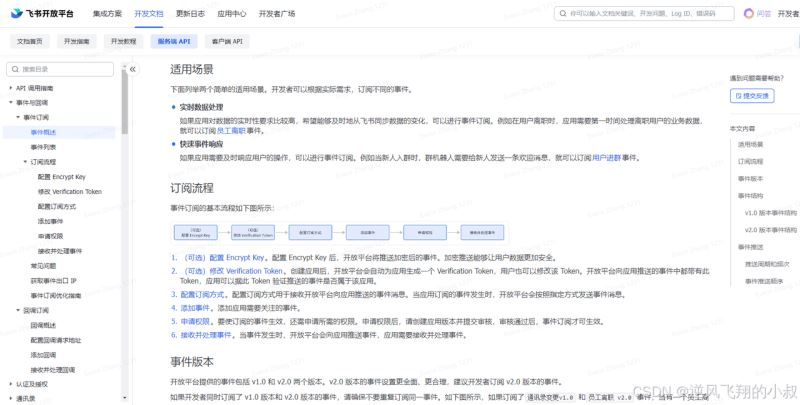800x405 pixels.
Task: Expand the API 调用指南 tree node
Action: click(x=11, y=88)
